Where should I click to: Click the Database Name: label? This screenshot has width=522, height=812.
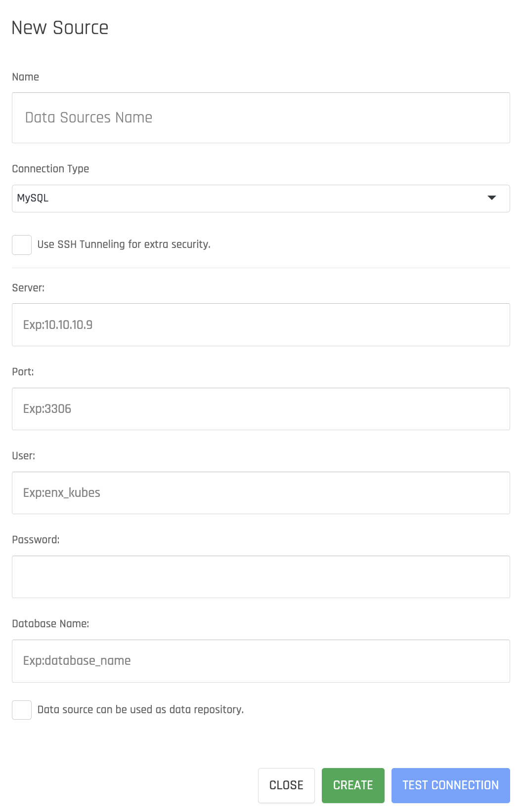point(50,624)
